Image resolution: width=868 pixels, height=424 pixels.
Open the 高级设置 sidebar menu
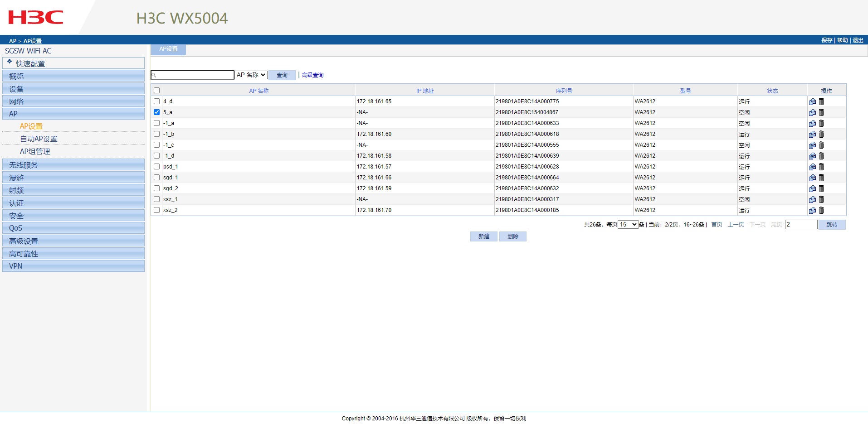[x=73, y=241]
